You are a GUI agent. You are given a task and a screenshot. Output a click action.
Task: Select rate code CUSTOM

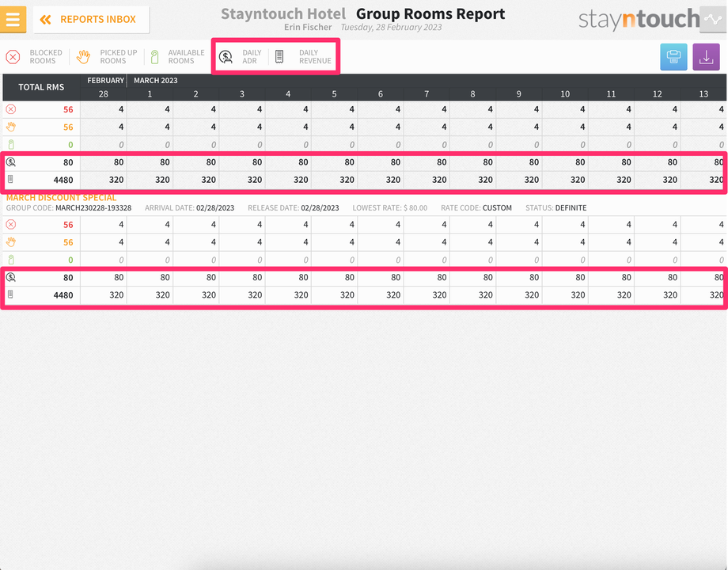click(497, 208)
